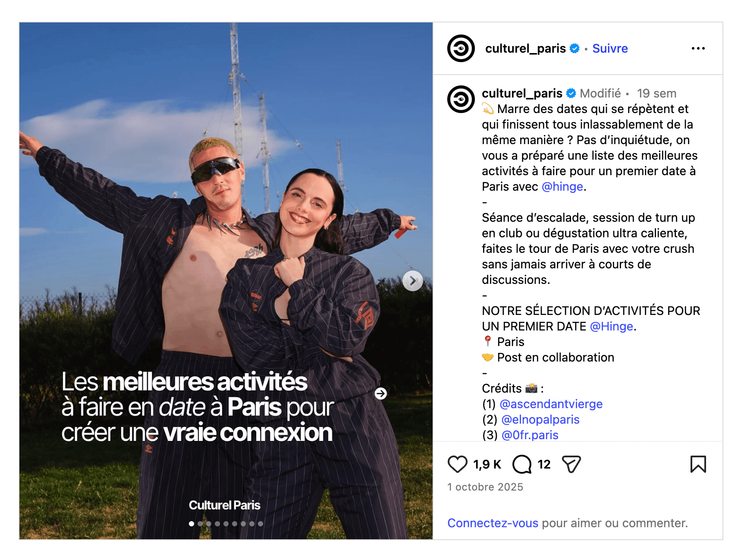Share the post with the paper plane icon
741x560 pixels.
pyautogui.click(x=571, y=464)
